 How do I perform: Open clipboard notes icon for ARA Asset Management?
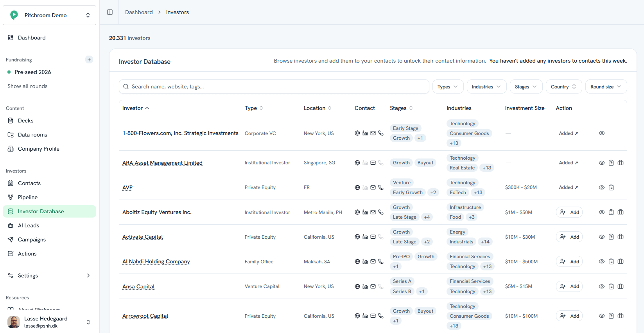(611, 163)
